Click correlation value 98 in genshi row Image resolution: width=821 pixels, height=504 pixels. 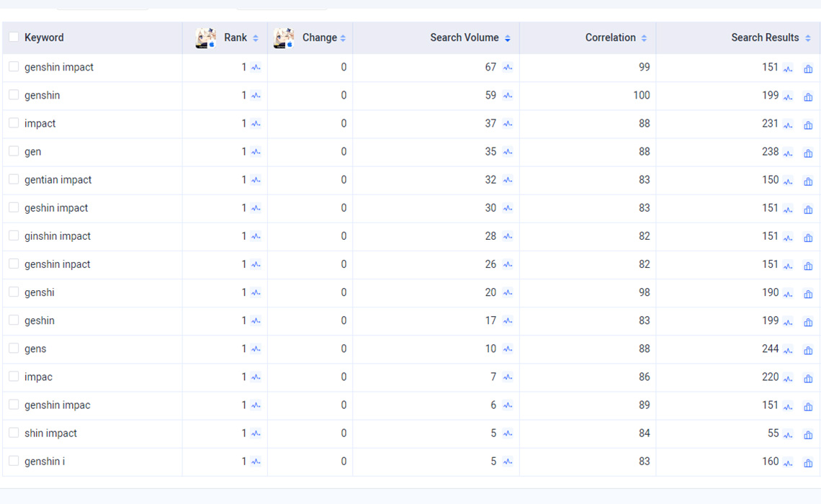(x=644, y=292)
